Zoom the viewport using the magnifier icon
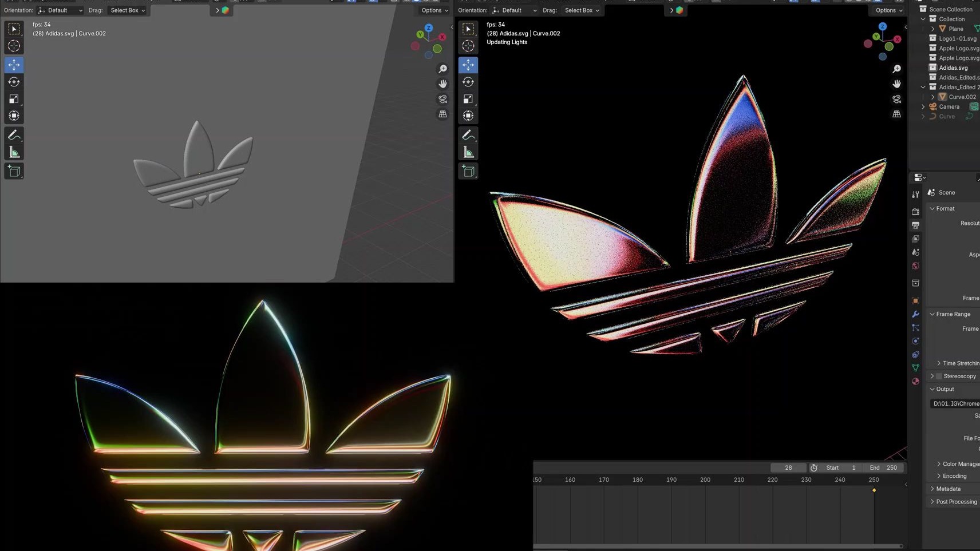The height and width of the screenshot is (551, 980). coord(443,68)
